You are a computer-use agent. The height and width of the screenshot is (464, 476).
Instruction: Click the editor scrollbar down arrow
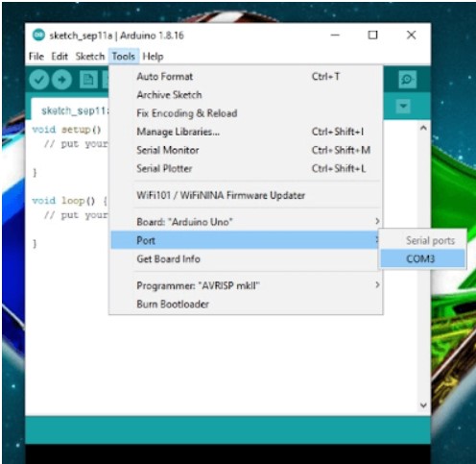tap(423, 405)
